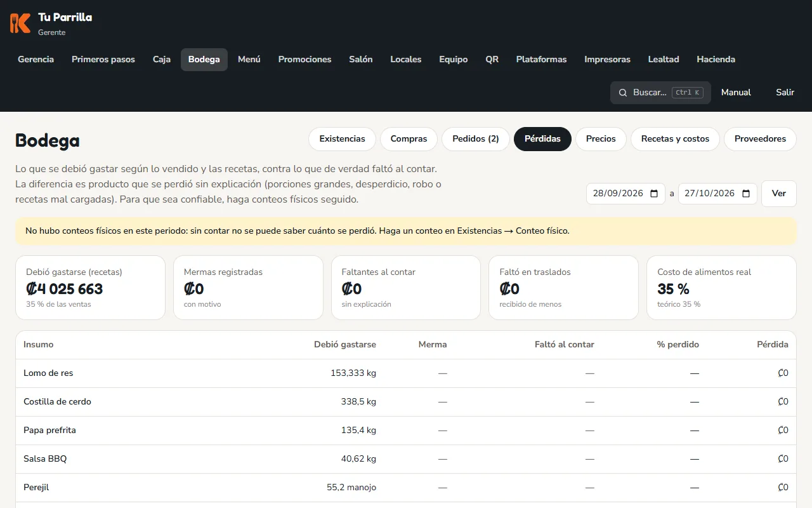Click the magnifying glass search icon
812x508 pixels.
tap(623, 93)
